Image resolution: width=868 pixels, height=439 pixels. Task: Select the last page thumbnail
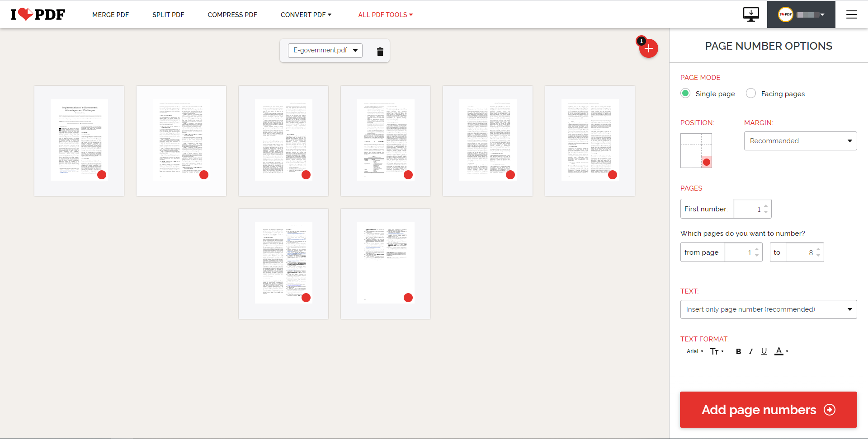pyautogui.click(x=386, y=264)
